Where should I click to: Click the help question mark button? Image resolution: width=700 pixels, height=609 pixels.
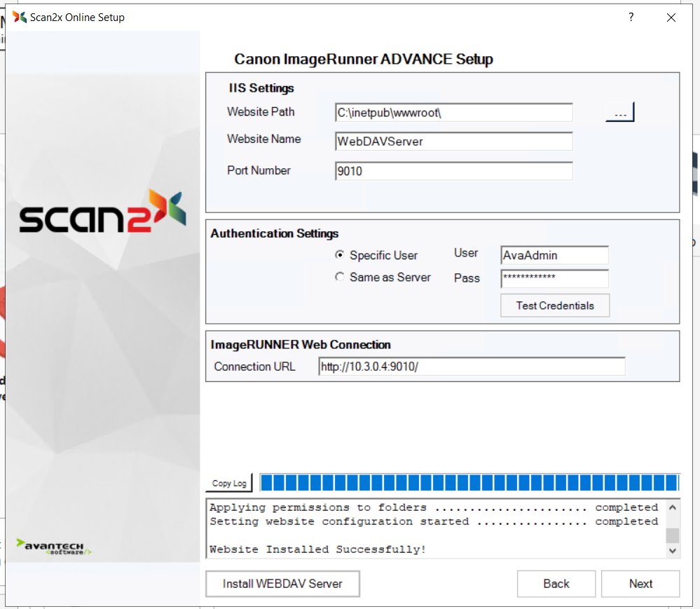click(631, 18)
